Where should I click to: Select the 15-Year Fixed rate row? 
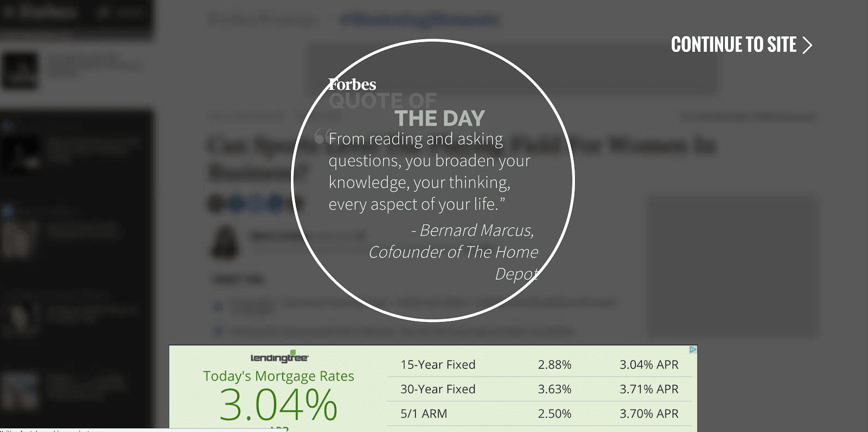point(539,365)
